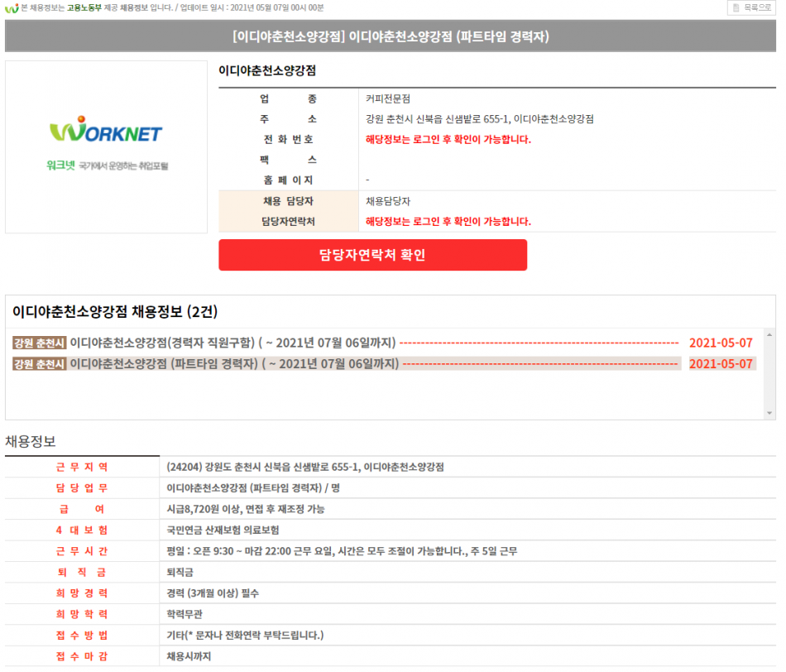Click the 강원 춘천시 badge on 경력자 직원구함 row

pyautogui.click(x=39, y=343)
